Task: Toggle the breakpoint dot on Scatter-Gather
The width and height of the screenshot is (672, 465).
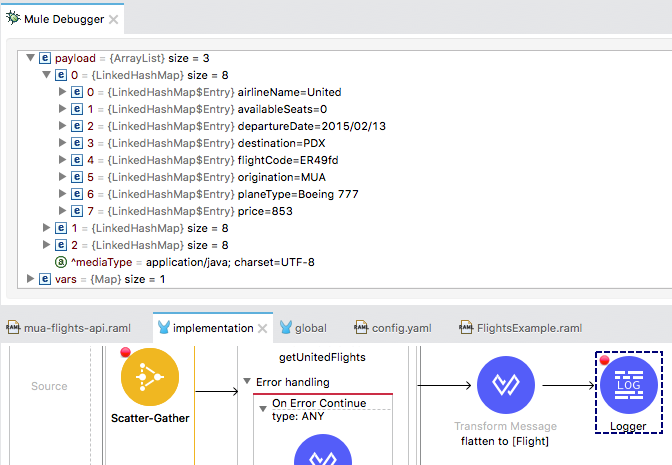Action: tap(125, 352)
